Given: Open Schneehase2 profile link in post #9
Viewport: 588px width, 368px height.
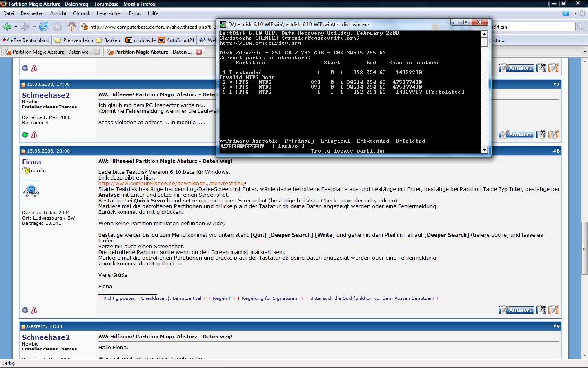Looking at the screenshot, I should (46, 337).
